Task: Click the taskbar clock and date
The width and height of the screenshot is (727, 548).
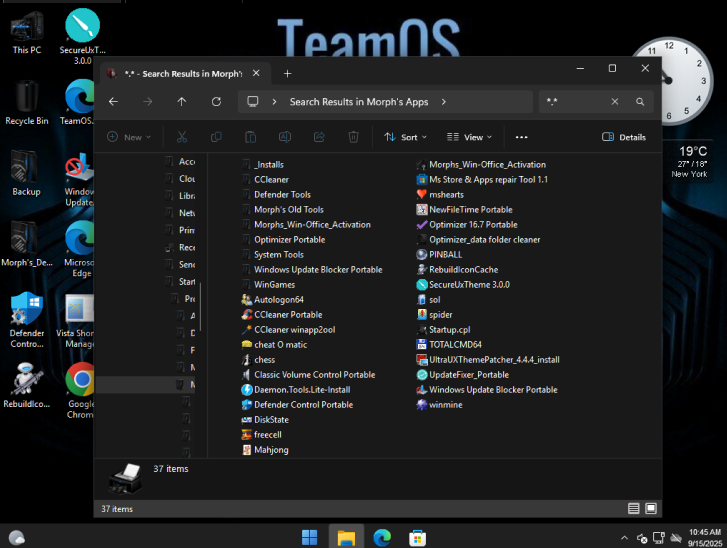Action: coord(705,538)
